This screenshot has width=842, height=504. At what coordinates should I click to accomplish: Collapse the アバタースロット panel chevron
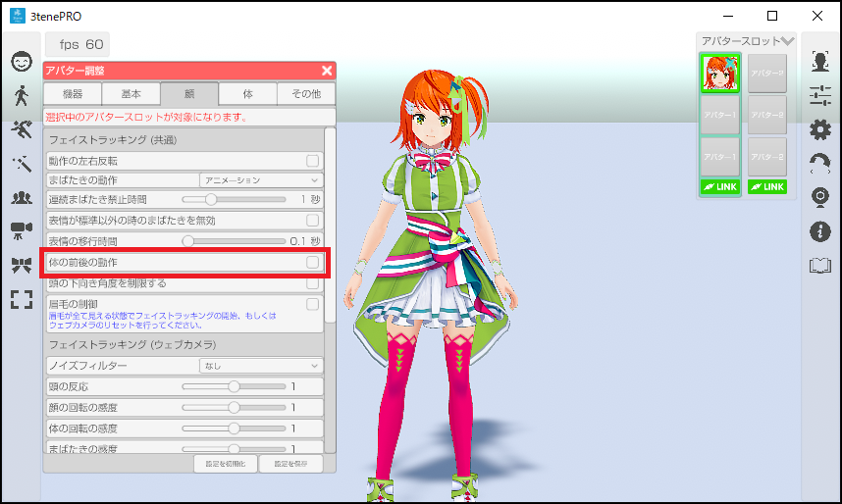(787, 41)
